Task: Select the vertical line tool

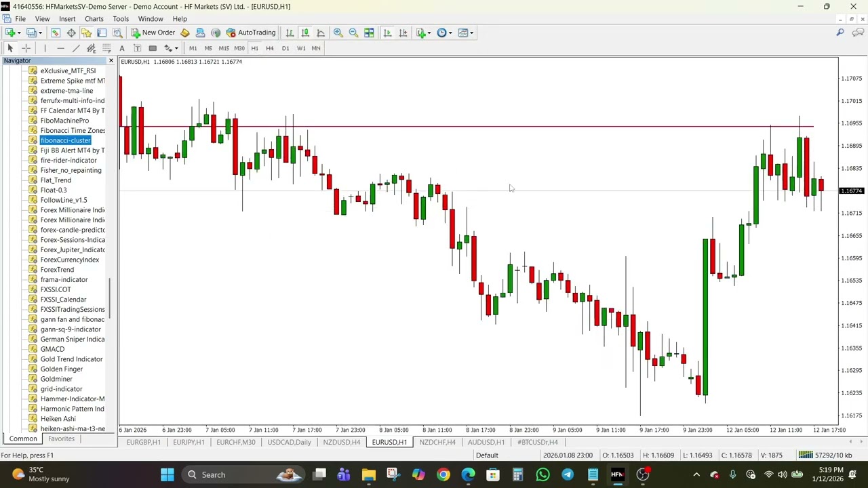Action: (x=45, y=48)
